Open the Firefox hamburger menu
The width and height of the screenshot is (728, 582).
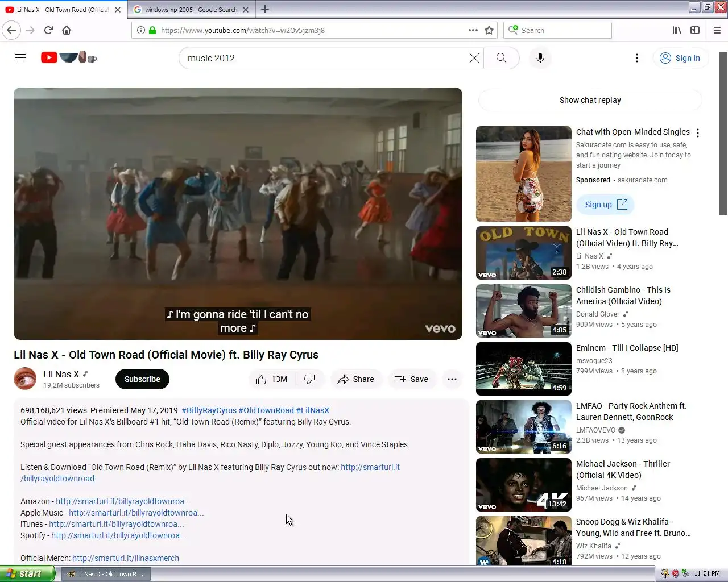click(x=717, y=30)
